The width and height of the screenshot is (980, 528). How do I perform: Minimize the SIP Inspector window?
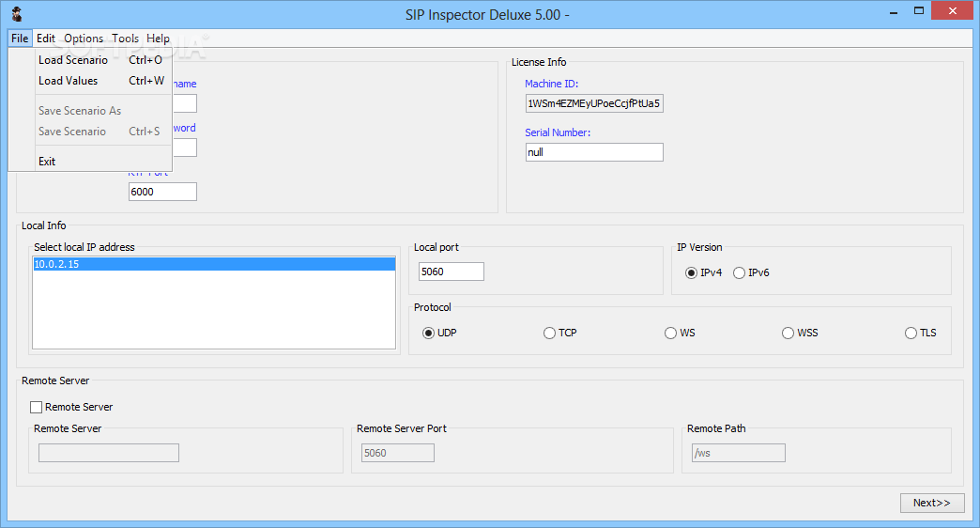pos(894,11)
